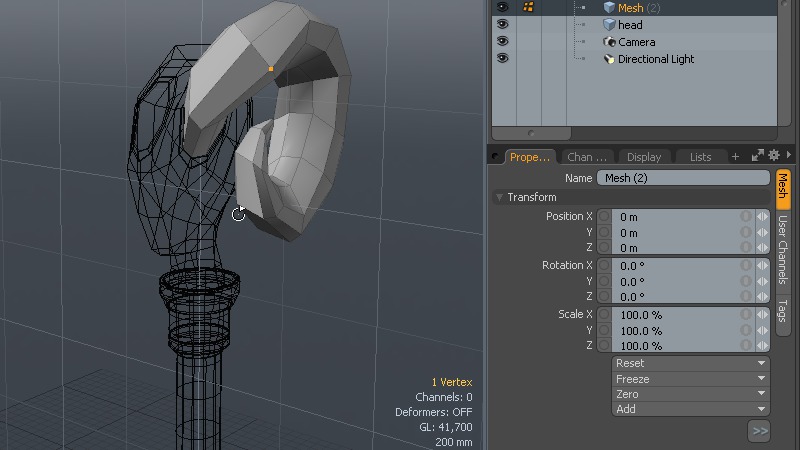Image resolution: width=800 pixels, height=450 pixels.
Task: Click the Position X keyframe circle icon
Action: point(604,217)
